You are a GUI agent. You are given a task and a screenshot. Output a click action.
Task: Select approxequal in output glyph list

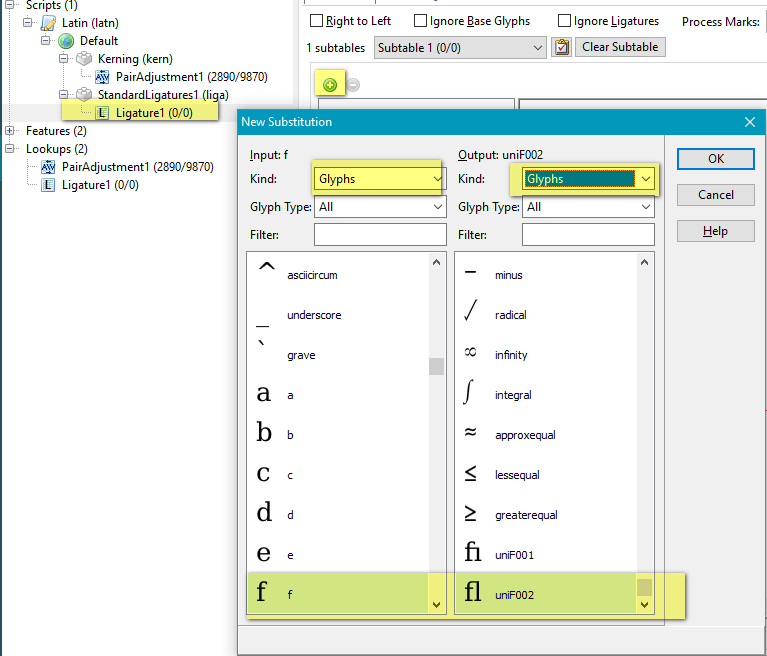[546, 435]
